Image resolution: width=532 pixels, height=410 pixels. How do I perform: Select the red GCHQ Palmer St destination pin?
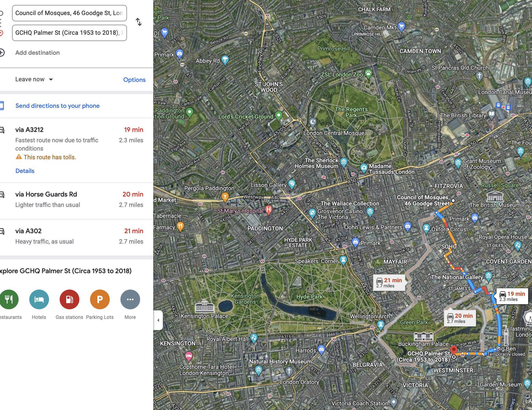pyautogui.click(x=454, y=350)
